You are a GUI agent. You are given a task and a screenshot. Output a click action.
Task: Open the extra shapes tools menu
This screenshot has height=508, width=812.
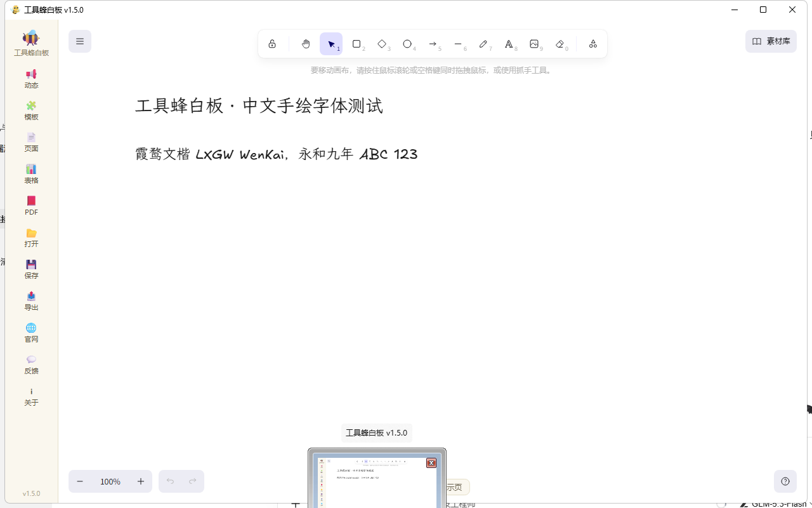tap(593, 44)
